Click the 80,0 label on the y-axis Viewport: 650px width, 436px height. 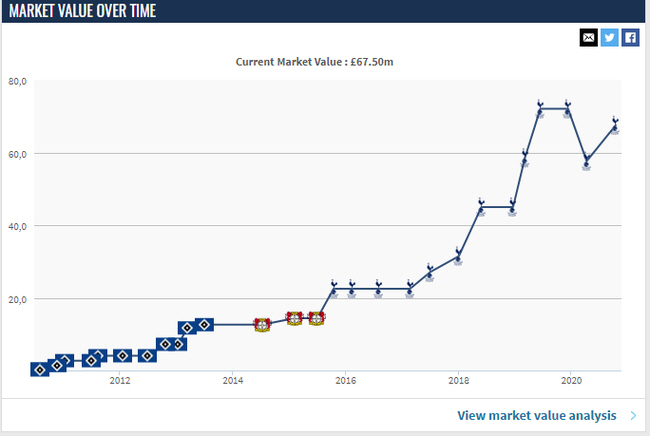click(17, 81)
